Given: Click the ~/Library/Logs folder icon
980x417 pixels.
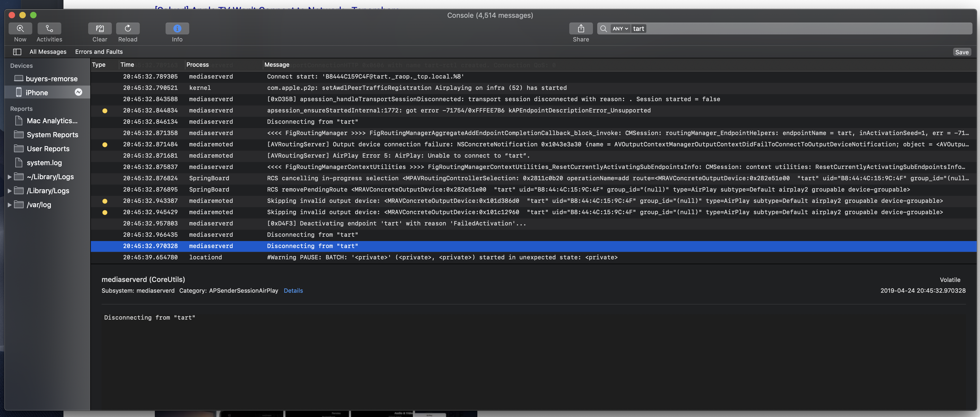Looking at the screenshot, I should [19, 176].
